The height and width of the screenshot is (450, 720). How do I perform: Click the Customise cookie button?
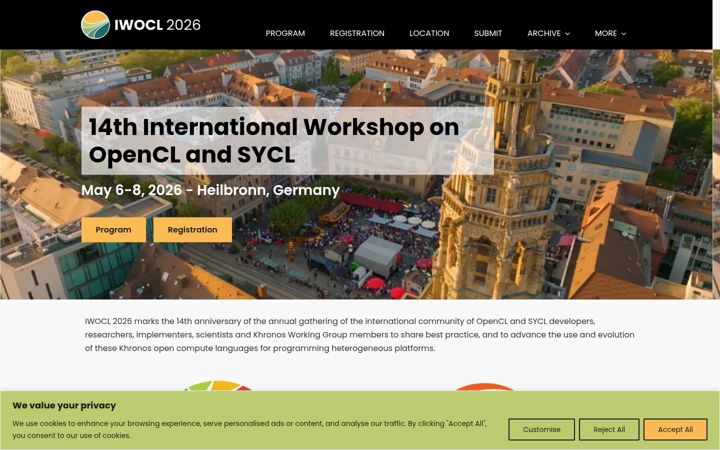[x=541, y=429]
